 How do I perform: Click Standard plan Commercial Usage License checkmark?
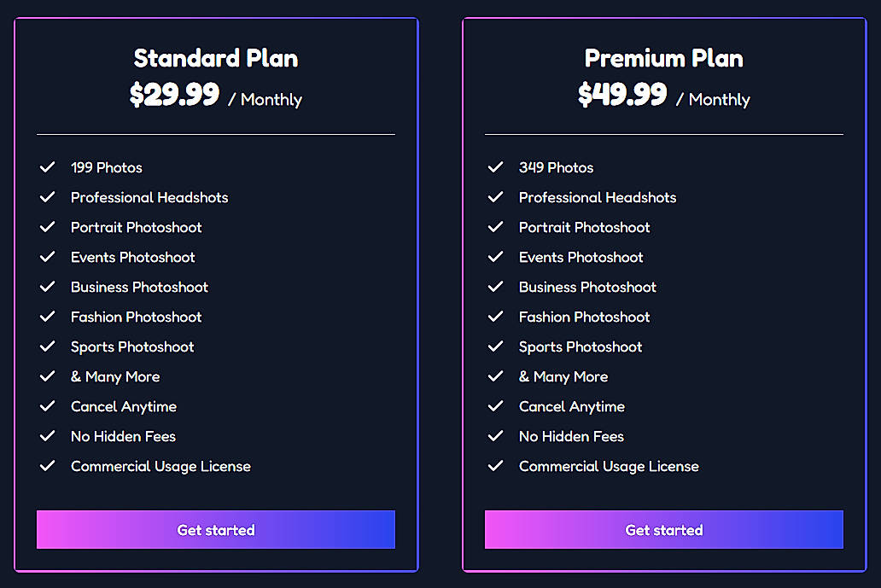click(47, 466)
